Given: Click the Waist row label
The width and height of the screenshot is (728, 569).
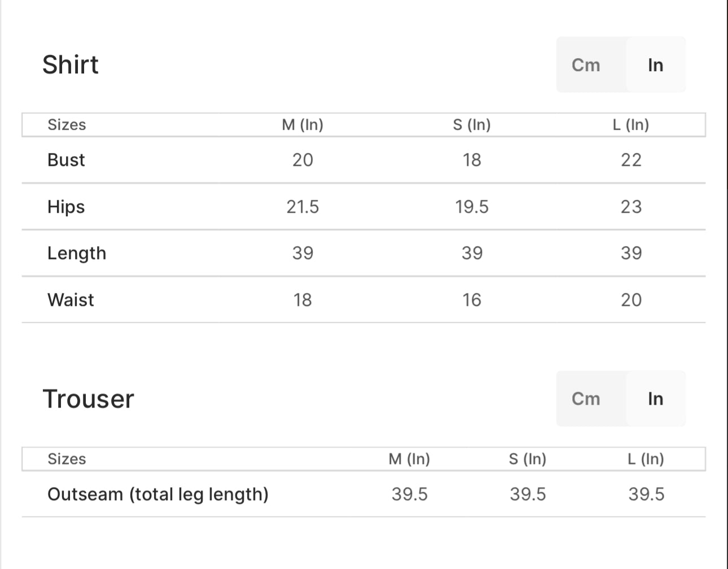Looking at the screenshot, I should coord(71,300).
